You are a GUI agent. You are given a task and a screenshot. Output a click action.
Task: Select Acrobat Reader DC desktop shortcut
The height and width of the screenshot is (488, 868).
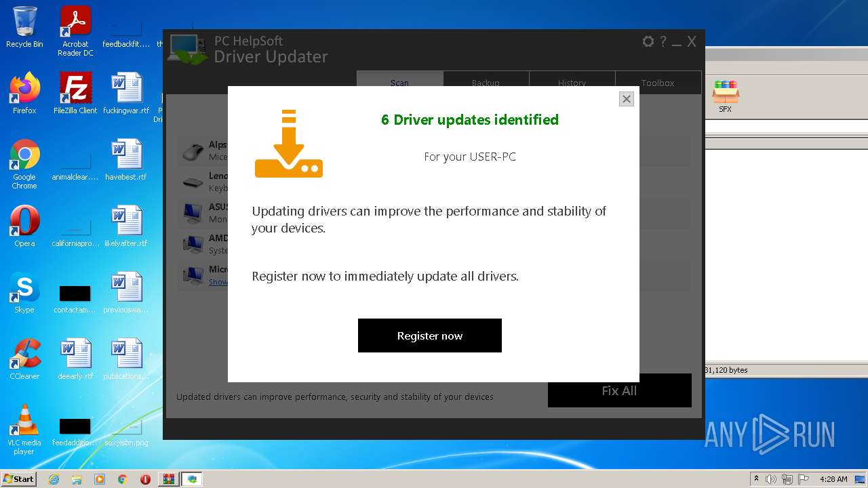[75, 31]
